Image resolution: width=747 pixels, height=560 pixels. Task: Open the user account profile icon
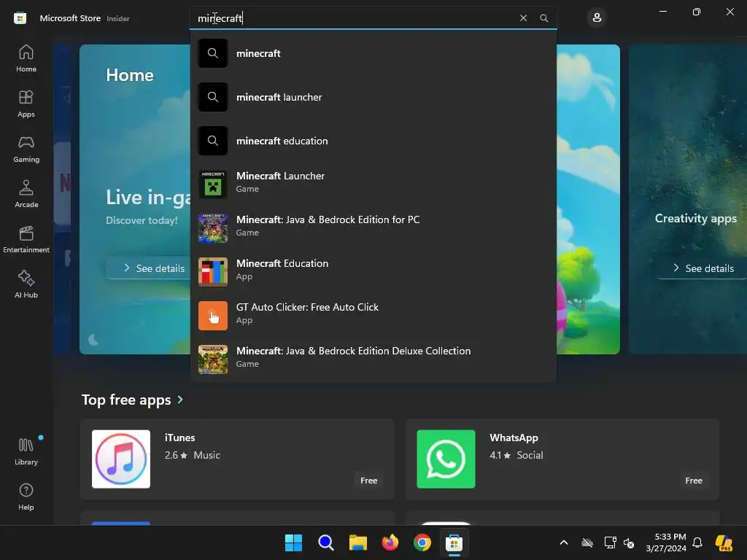(597, 18)
